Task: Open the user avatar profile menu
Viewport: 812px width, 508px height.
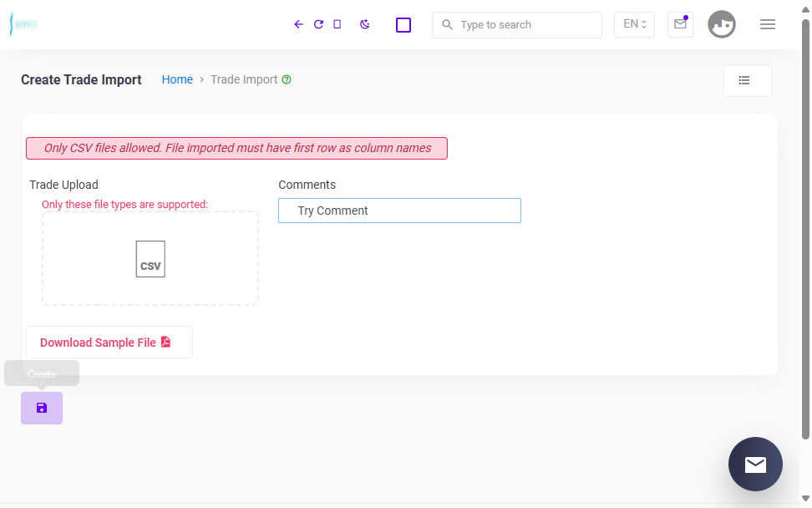Action: 722,24
